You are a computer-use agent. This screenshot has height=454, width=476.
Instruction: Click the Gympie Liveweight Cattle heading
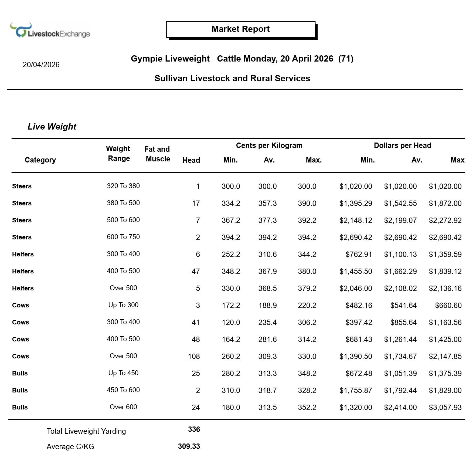[242, 59]
